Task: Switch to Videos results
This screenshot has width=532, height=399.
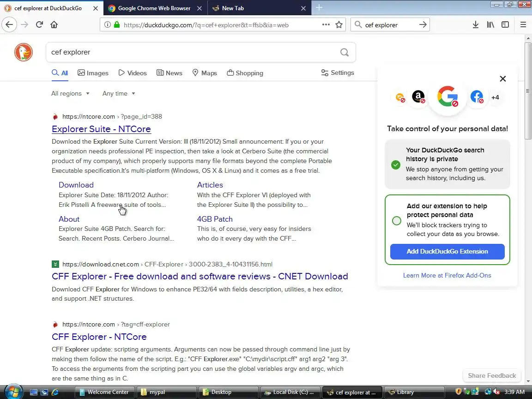Action: point(133,73)
